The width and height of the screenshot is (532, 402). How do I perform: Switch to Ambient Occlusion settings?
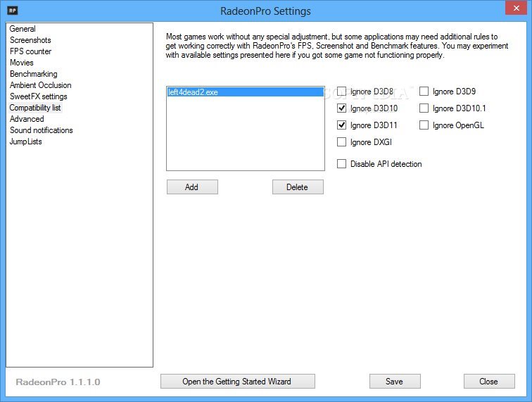point(40,85)
